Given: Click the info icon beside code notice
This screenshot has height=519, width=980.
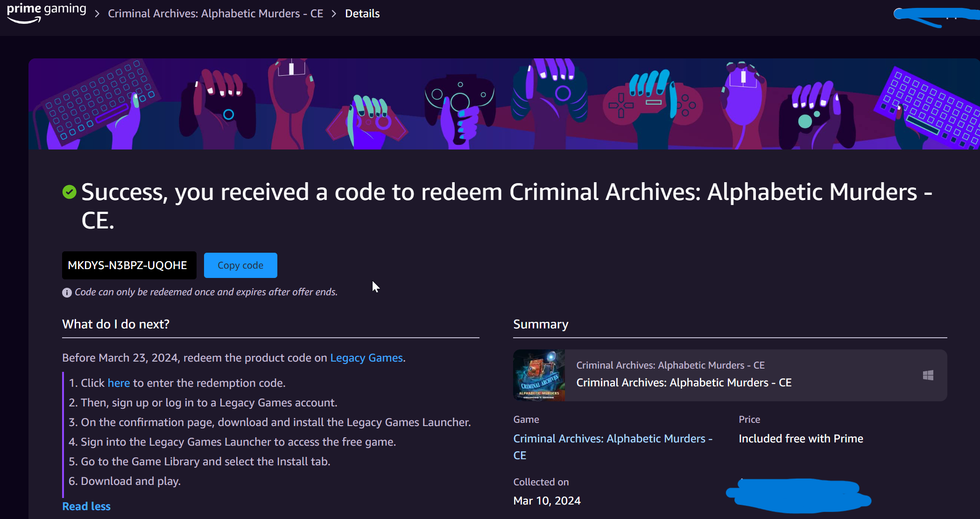Looking at the screenshot, I should (67, 292).
